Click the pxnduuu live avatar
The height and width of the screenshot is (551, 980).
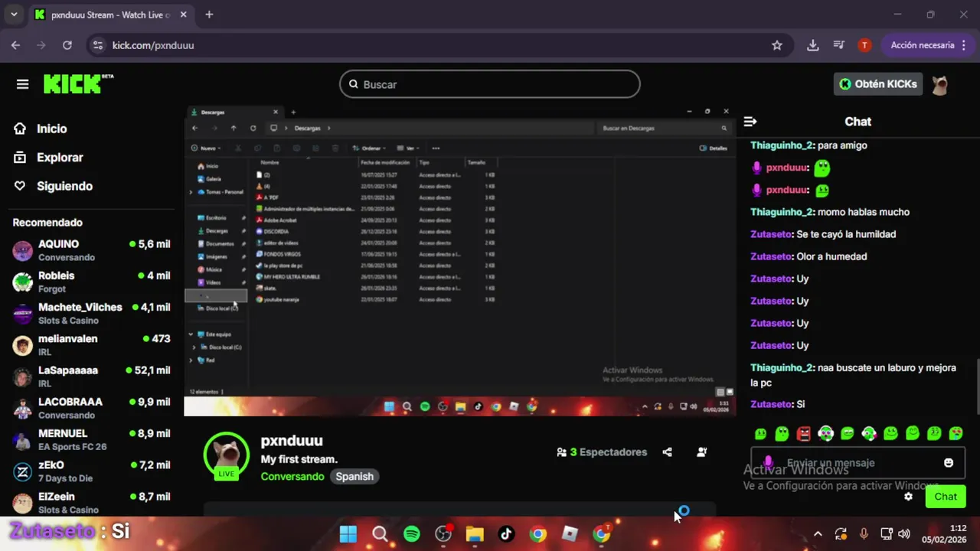tap(226, 455)
